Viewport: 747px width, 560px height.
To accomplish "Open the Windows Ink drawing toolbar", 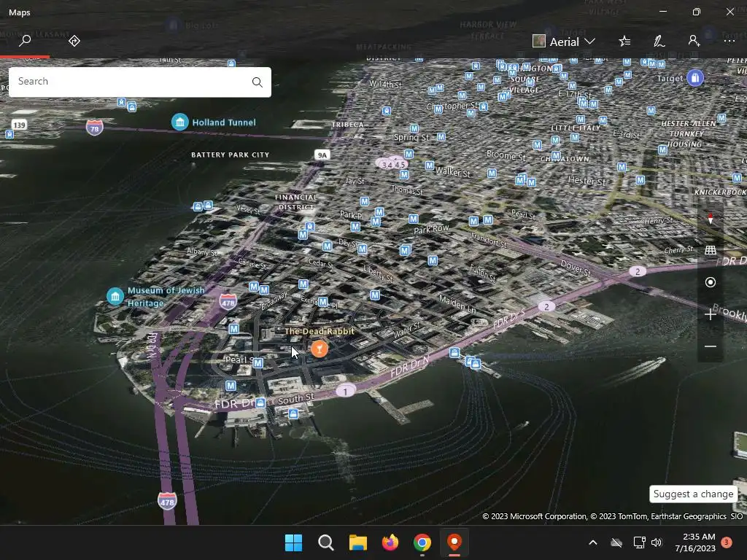I will point(659,42).
